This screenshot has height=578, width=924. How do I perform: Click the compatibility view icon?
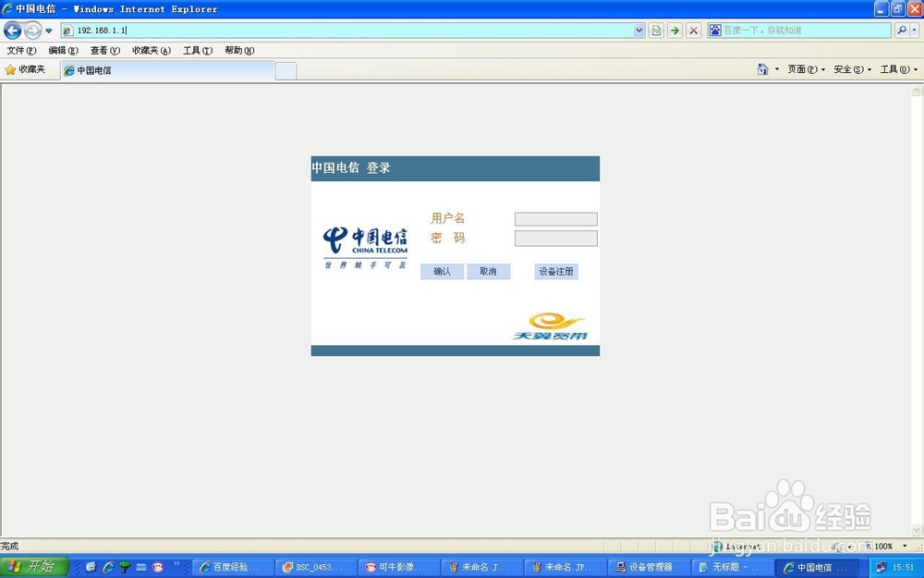point(656,31)
